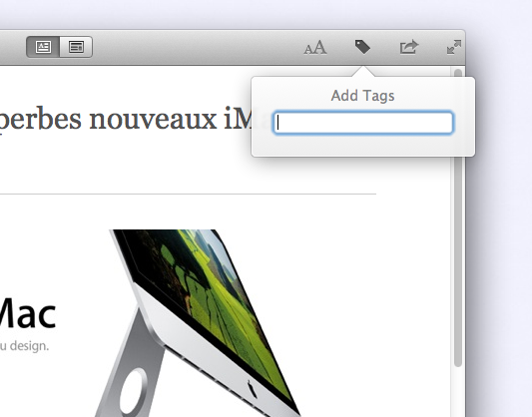Grab the vertical scrollbar thumb
The image size is (532, 417).
[x=458, y=216]
